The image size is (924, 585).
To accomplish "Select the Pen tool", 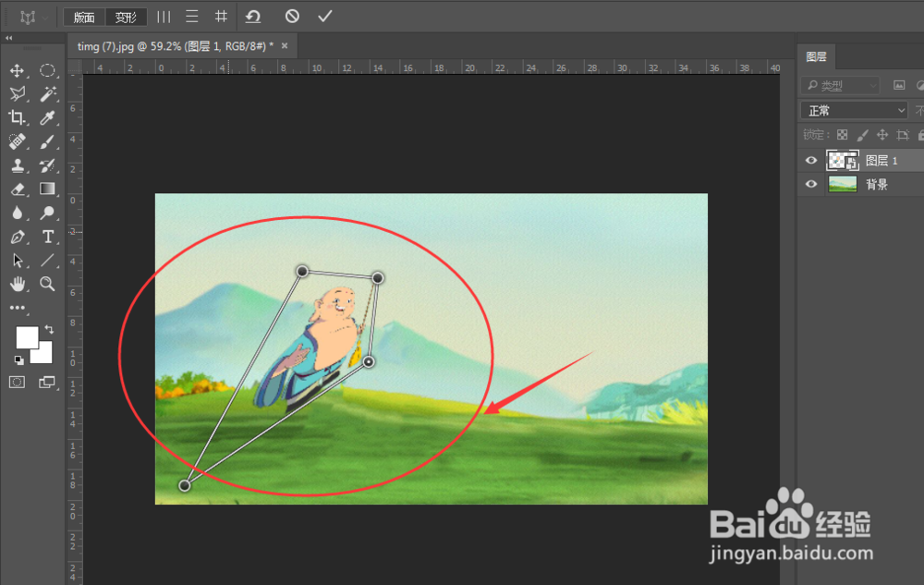I will click(x=17, y=237).
